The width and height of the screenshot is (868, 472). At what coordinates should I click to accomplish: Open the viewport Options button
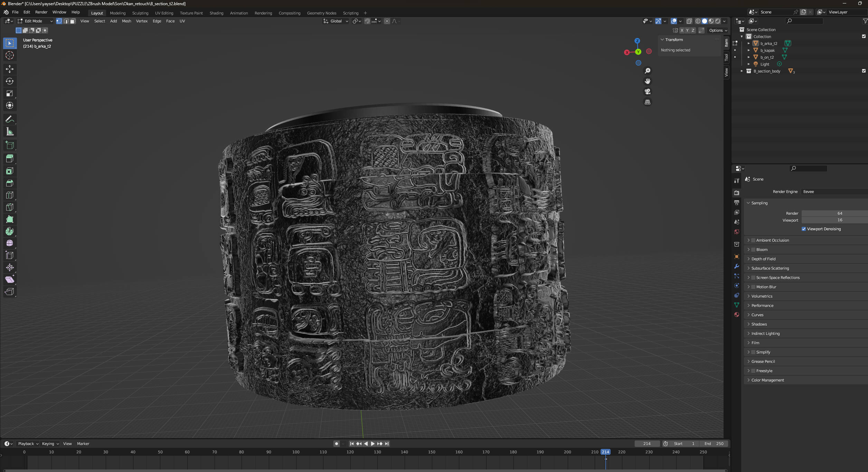718,30
